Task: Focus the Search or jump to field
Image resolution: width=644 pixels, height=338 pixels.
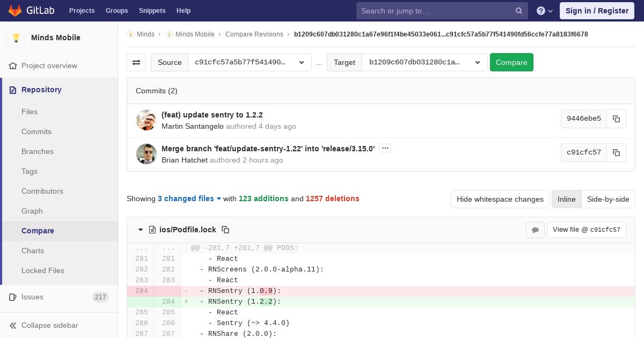Action: click(435, 11)
